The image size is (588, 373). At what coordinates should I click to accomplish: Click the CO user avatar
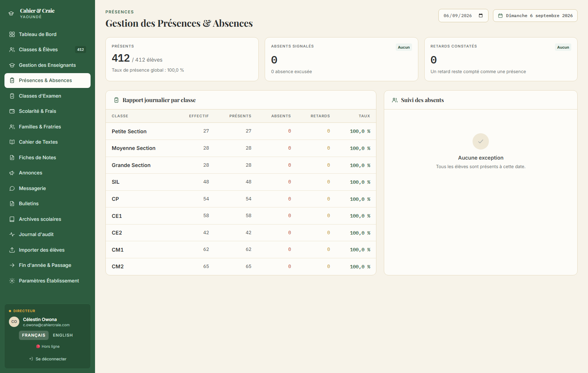(x=14, y=322)
